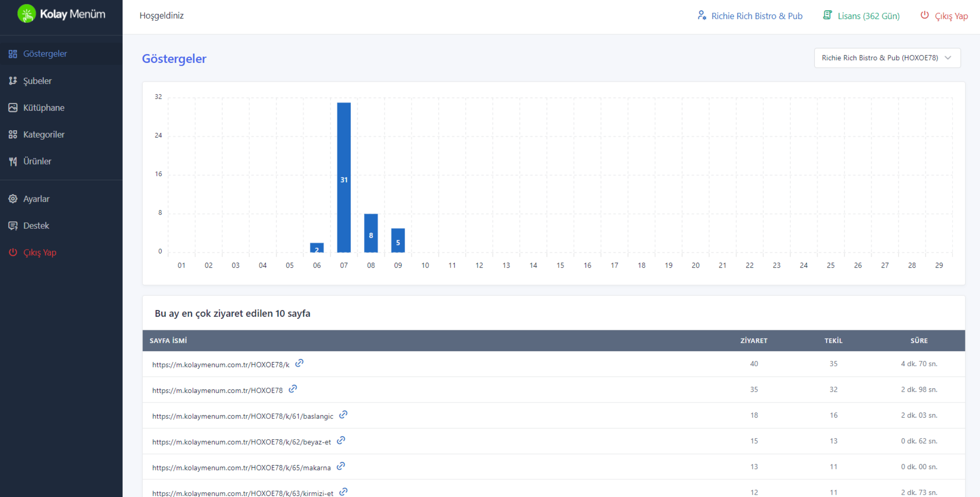This screenshot has width=980, height=497.
Task: Click the TEKİL column header
Action: tap(834, 341)
